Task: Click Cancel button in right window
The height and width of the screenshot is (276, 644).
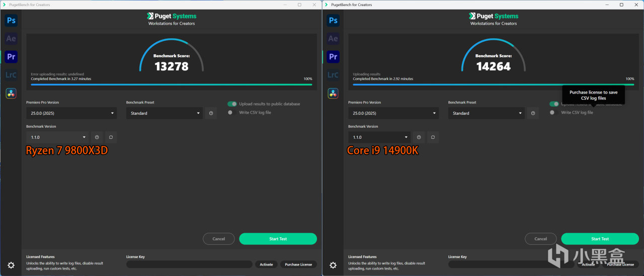Action: tap(541, 239)
